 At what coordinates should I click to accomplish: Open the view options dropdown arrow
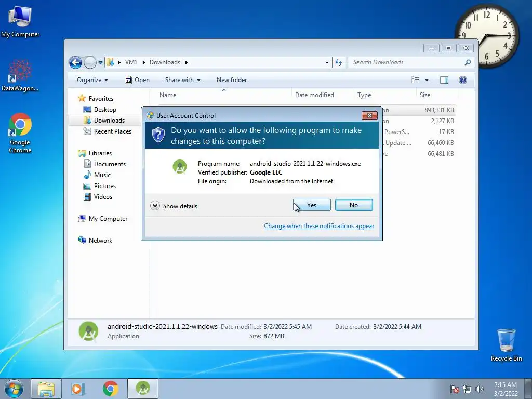point(427,80)
